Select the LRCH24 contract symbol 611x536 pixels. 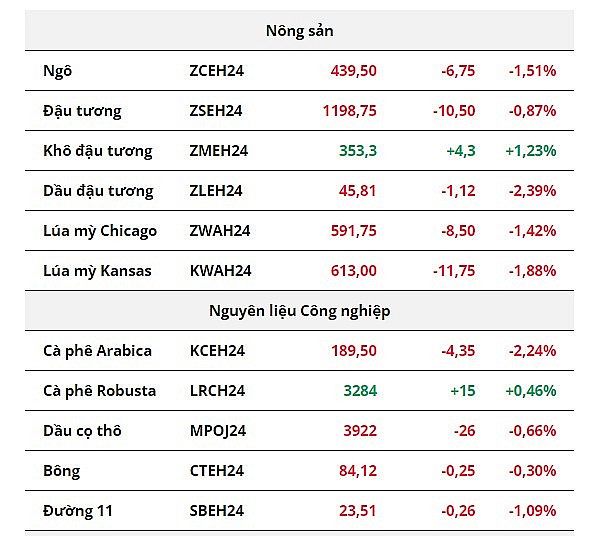(x=217, y=391)
